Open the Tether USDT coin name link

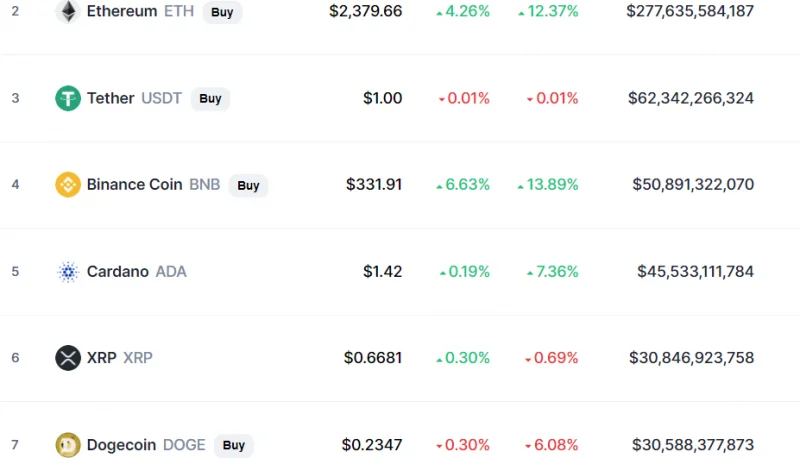(134, 98)
